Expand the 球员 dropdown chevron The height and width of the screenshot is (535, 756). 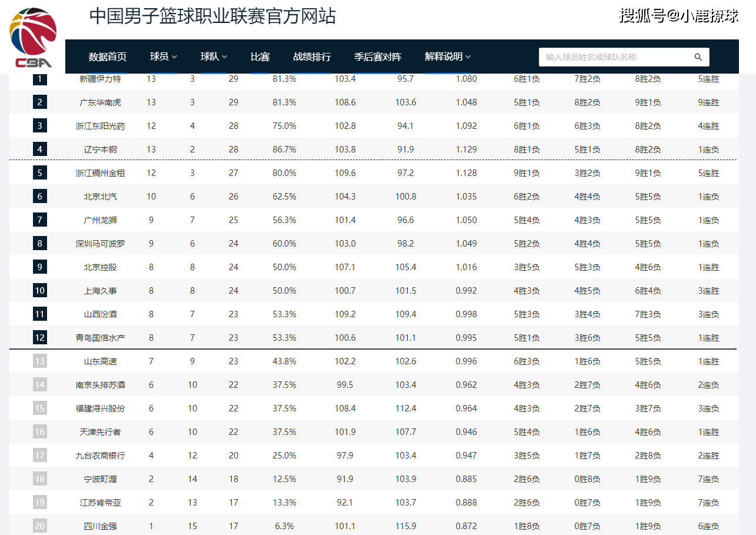pos(174,57)
